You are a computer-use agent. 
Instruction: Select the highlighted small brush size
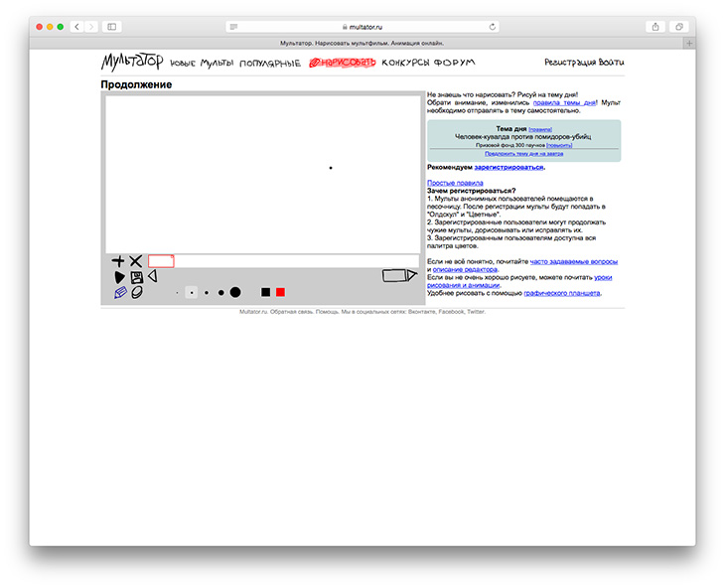click(x=191, y=293)
